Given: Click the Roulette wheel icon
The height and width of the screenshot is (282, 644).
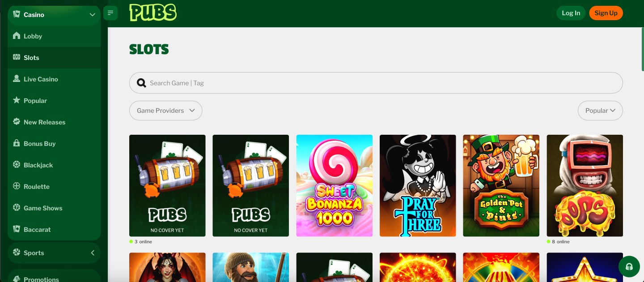Looking at the screenshot, I should point(17,186).
